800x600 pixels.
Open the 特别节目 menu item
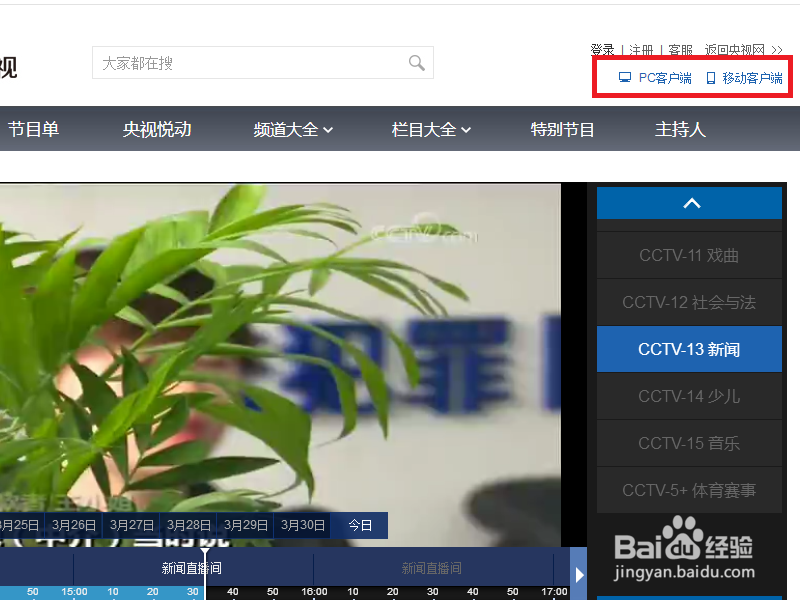(x=562, y=129)
